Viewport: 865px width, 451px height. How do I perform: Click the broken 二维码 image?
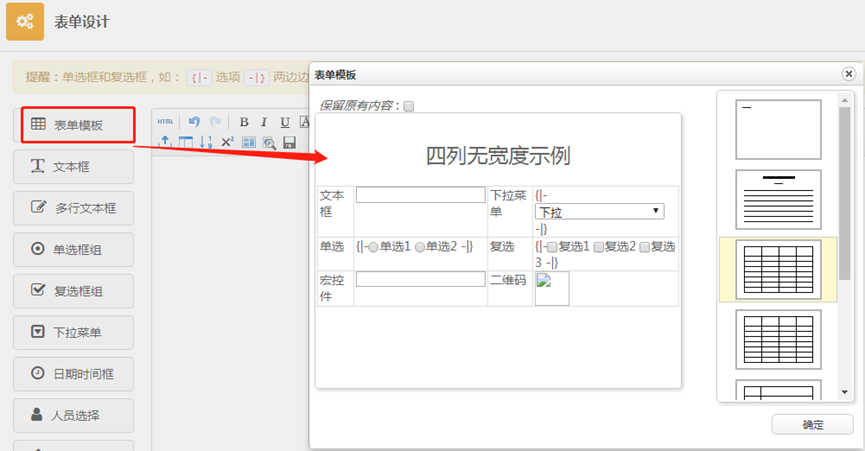[x=552, y=288]
